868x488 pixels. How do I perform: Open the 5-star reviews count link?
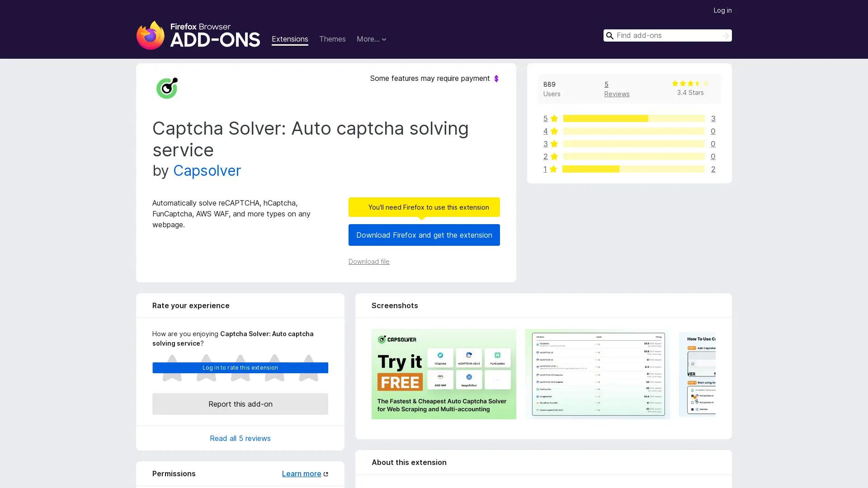coord(713,118)
